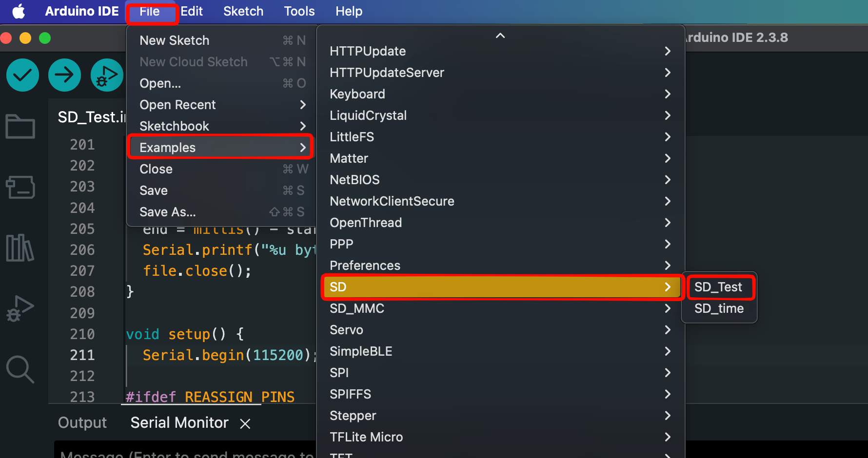Open the Library Manager sidebar icon
The width and height of the screenshot is (868, 458).
[x=20, y=248]
